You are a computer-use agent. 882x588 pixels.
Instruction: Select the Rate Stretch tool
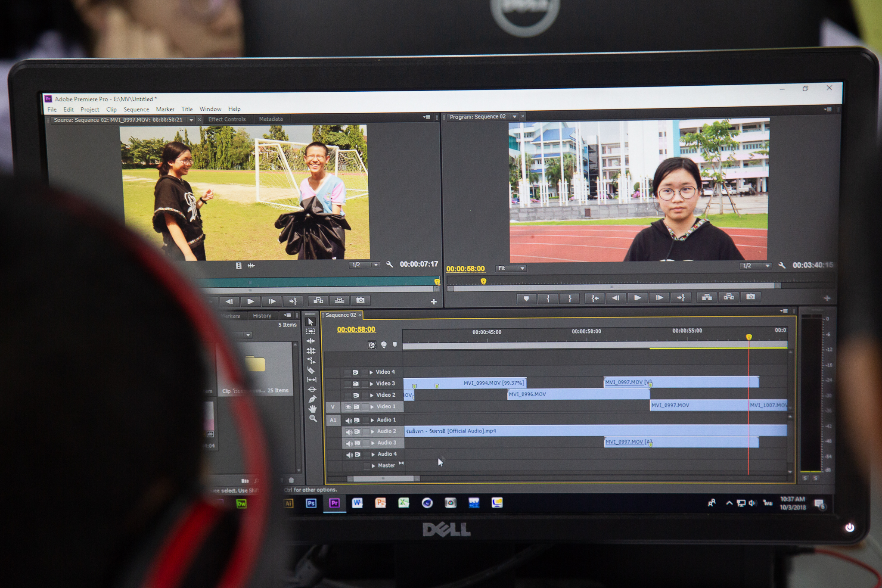(x=311, y=361)
